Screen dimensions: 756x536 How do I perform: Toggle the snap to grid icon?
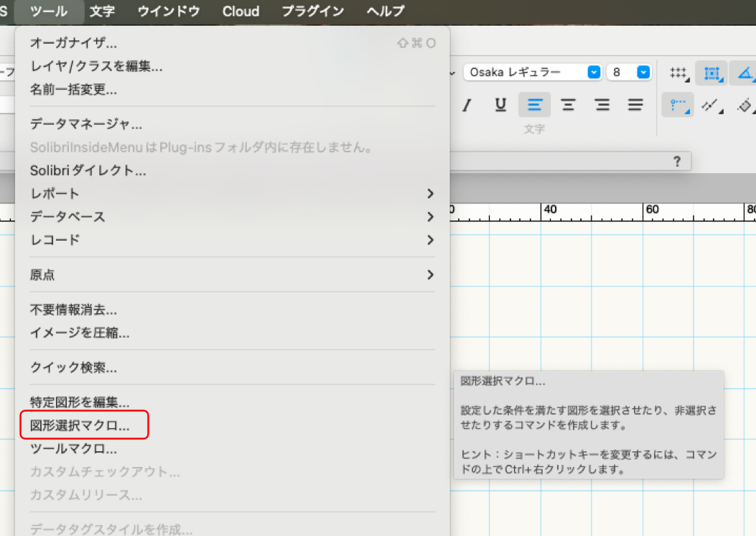click(678, 73)
